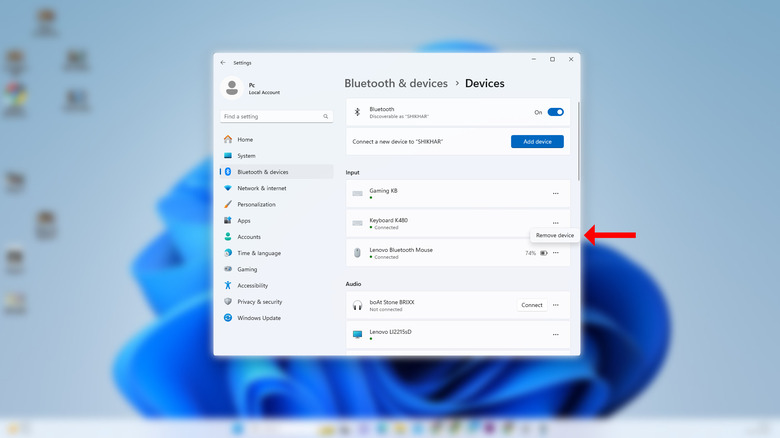Open Home in the Settings sidebar

[277, 139]
